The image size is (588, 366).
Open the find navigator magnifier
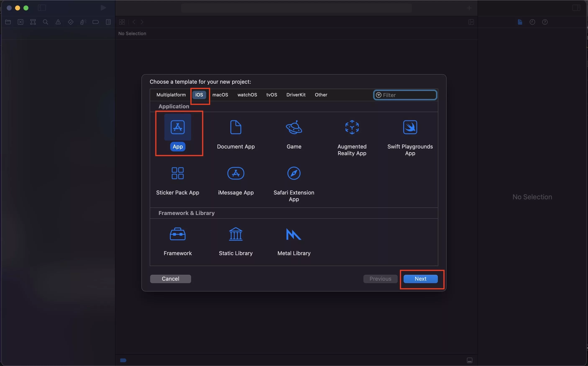46,22
